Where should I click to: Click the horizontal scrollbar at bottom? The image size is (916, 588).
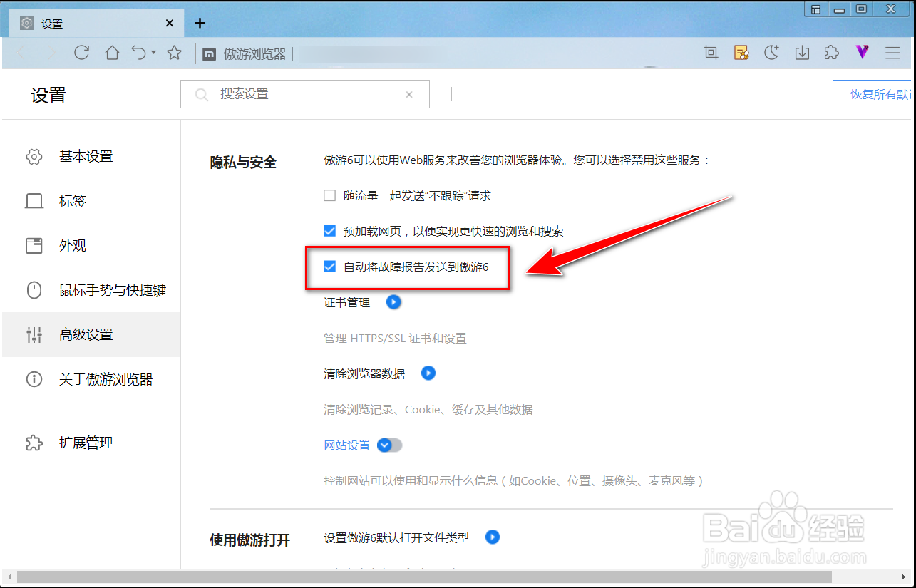(424, 577)
